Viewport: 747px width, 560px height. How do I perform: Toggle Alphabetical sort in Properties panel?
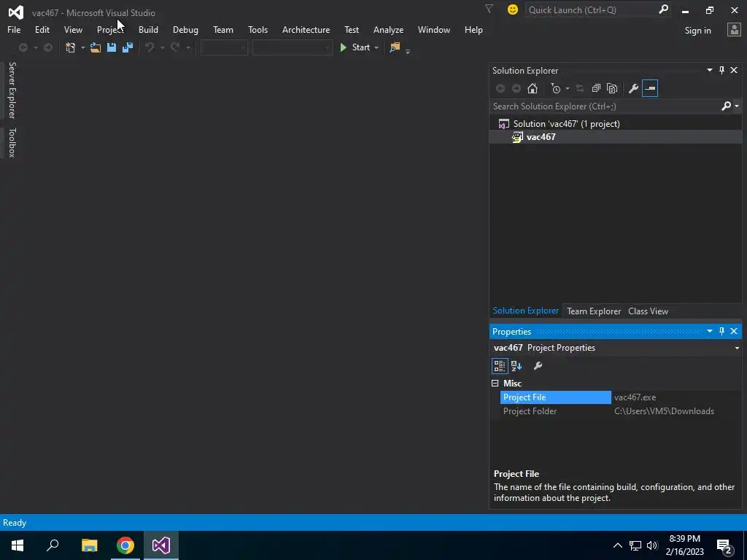coord(516,366)
